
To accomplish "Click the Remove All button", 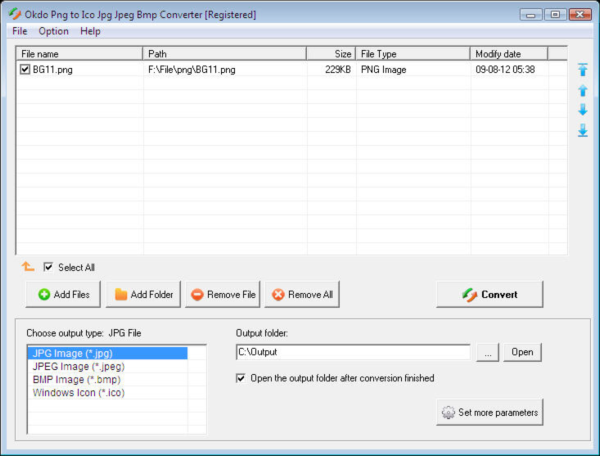I will pyautogui.click(x=302, y=294).
